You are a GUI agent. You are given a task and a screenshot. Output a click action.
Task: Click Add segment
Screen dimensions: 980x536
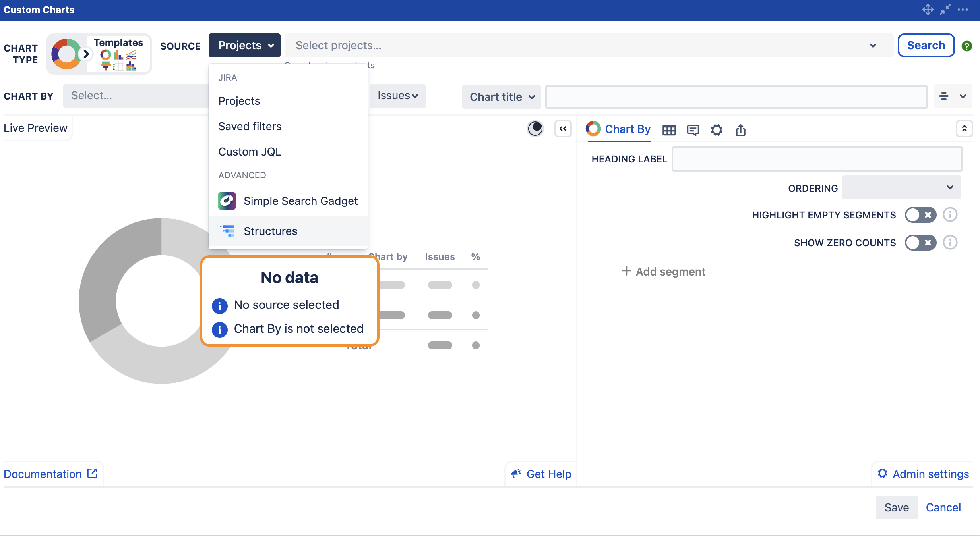[663, 272]
